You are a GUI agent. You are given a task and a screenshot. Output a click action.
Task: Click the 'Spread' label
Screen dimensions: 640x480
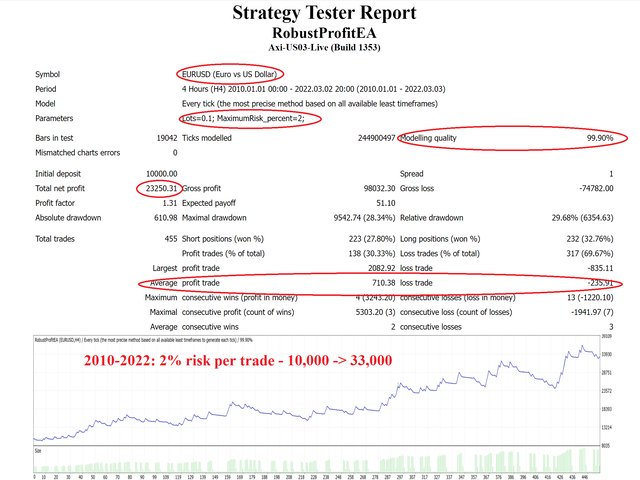pyautogui.click(x=411, y=174)
